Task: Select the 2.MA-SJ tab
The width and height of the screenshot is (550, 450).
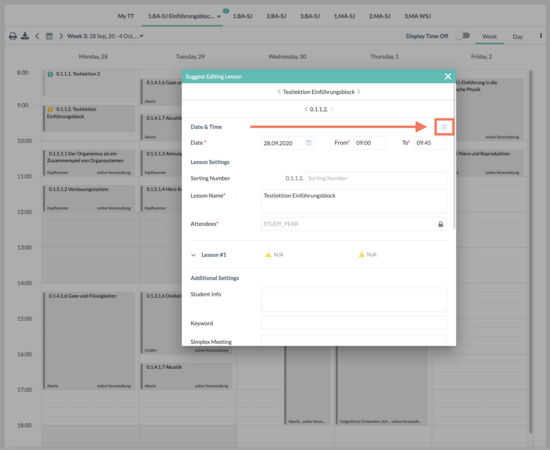Action: point(380,16)
